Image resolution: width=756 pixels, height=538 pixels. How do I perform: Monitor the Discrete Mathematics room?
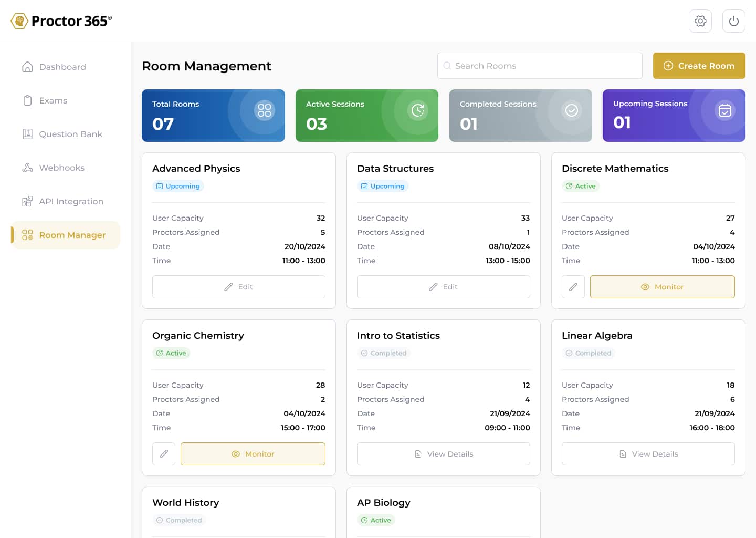(x=662, y=287)
